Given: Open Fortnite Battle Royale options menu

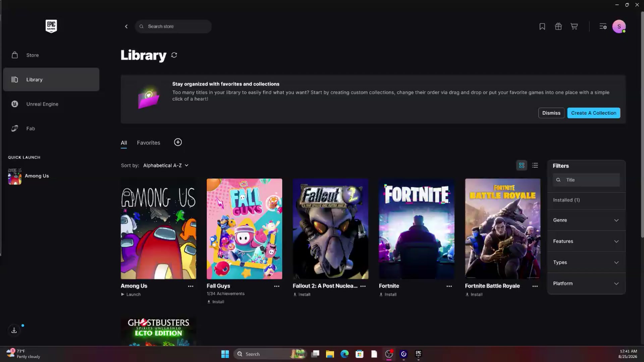Looking at the screenshot, I should pos(535,286).
